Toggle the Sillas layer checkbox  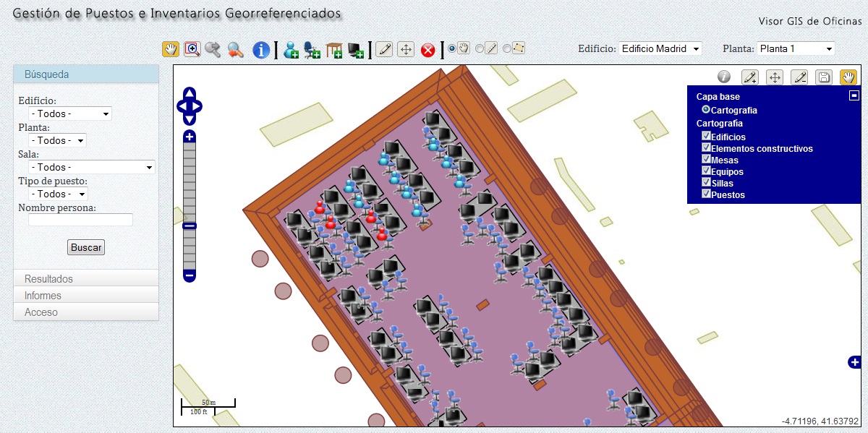tap(706, 183)
